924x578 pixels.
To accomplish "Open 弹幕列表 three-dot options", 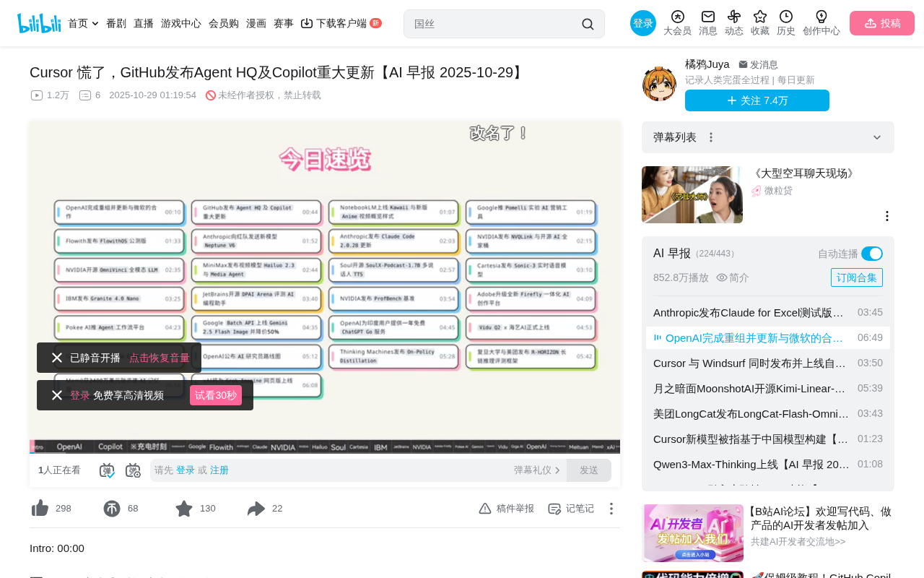I will point(711,137).
